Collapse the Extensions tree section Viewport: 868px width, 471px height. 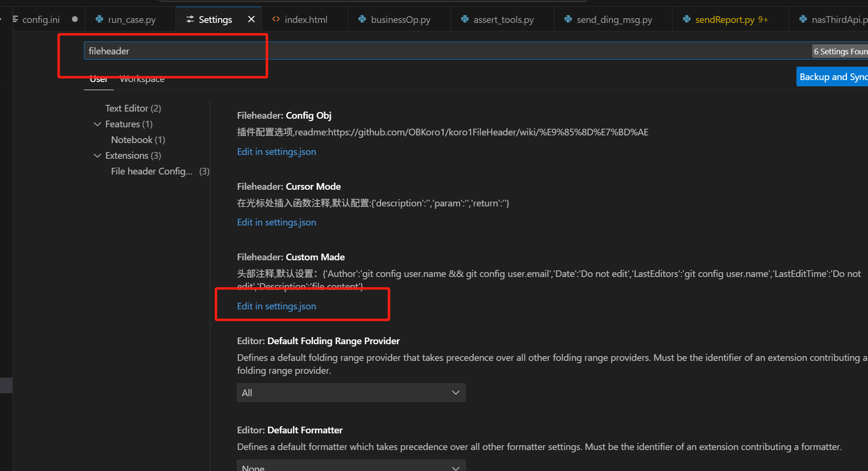[x=98, y=156]
